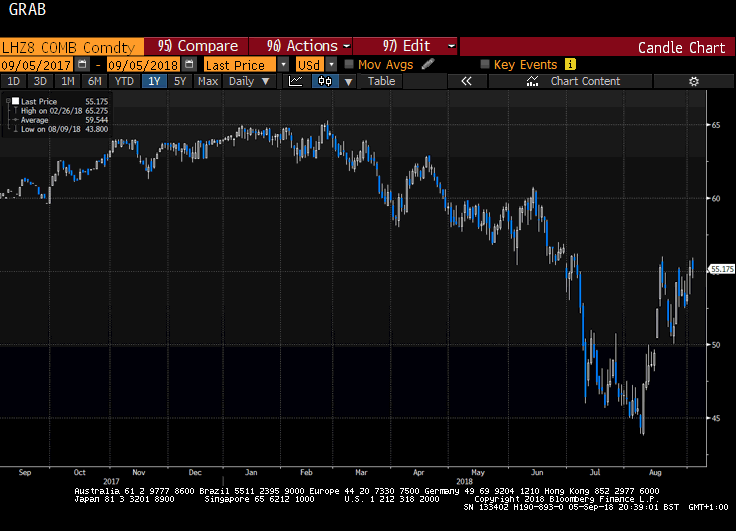Select the candle chart type icon
The image size is (736, 531).
pyautogui.click(x=325, y=81)
